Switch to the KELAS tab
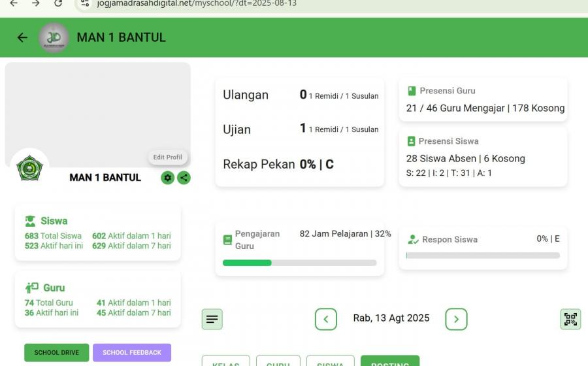Image resolution: width=588 pixels, height=366 pixels. tap(226, 361)
